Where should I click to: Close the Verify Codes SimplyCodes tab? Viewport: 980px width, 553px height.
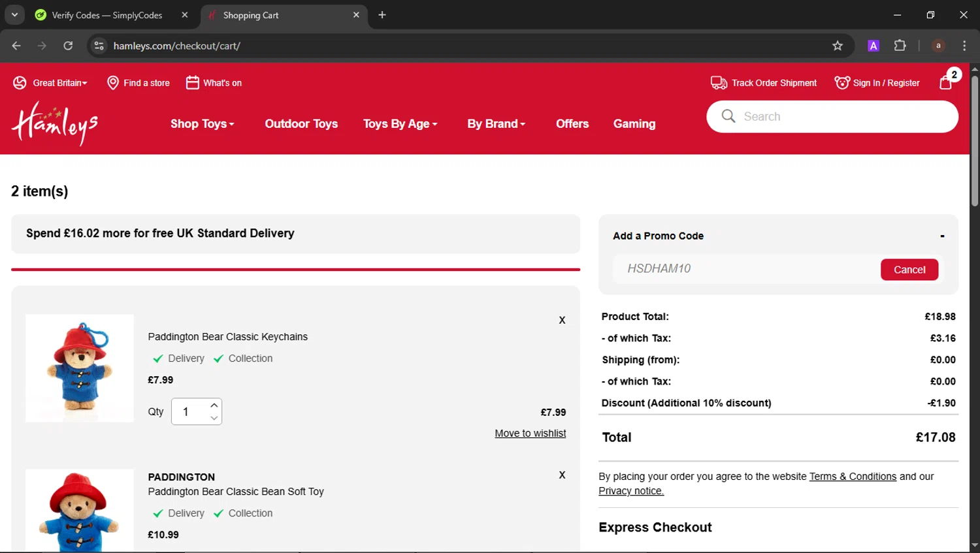click(185, 15)
